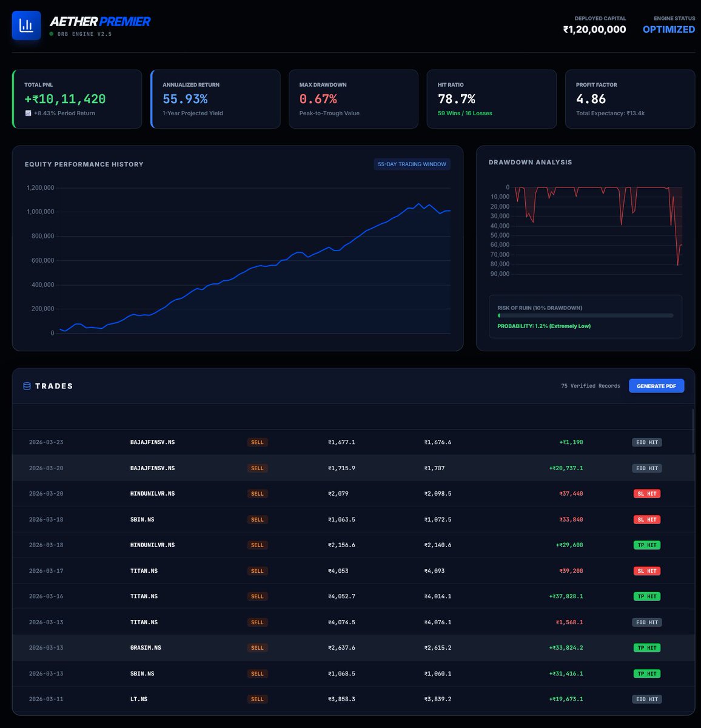The width and height of the screenshot is (701, 728).
Task: Click the OPTIMIZED engine status text
Action: (x=668, y=29)
